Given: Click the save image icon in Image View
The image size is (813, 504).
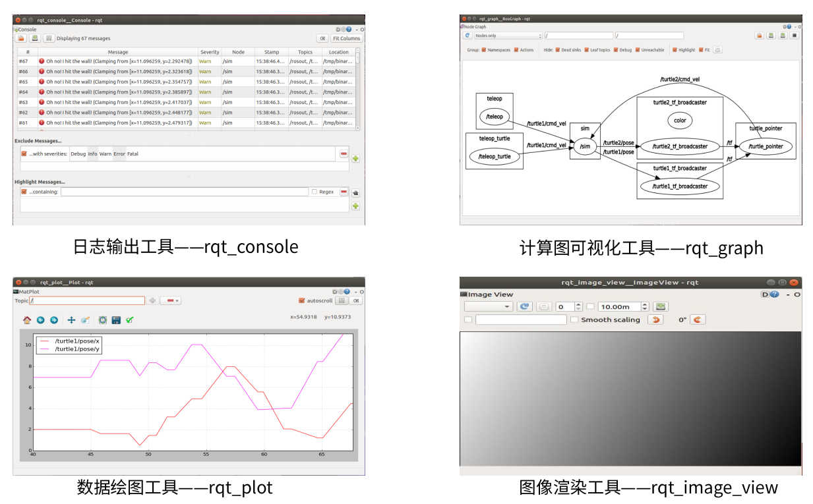Looking at the screenshot, I should pos(661,306).
